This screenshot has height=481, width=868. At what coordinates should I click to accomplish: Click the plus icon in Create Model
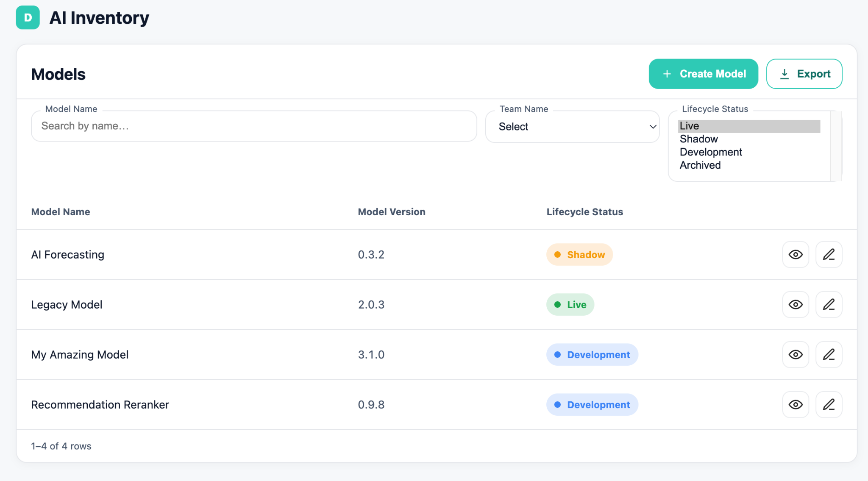(x=667, y=73)
